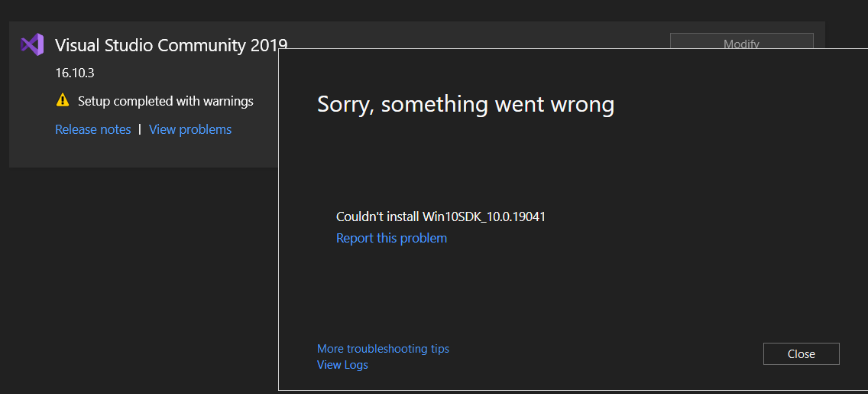Click the Sorry, something went wrong heading

click(x=465, y=103)
